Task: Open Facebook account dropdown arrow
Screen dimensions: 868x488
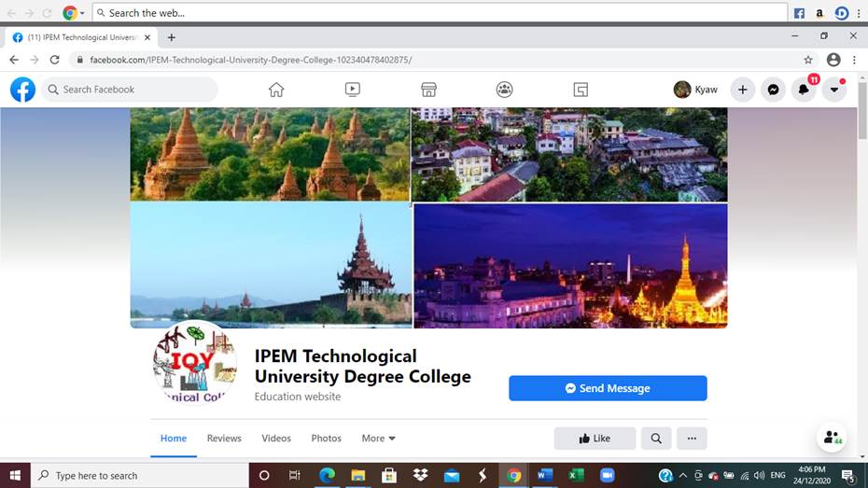Action: click(834, 90)
